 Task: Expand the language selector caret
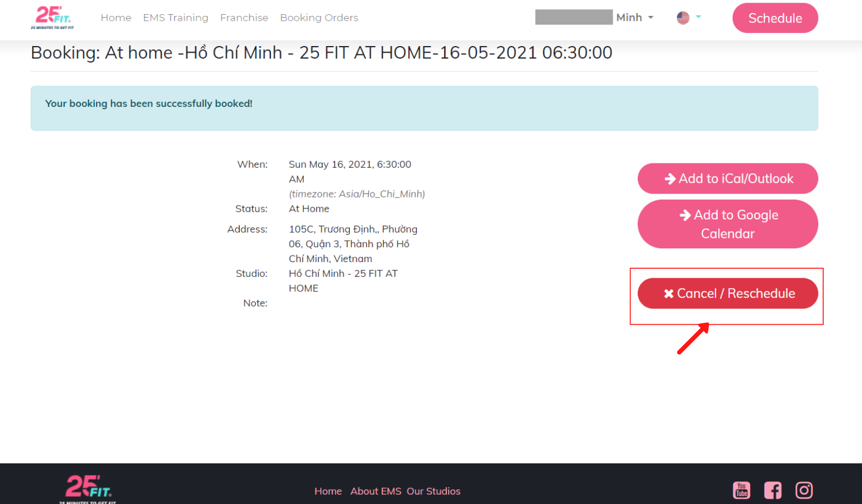[x=699, y=16]
